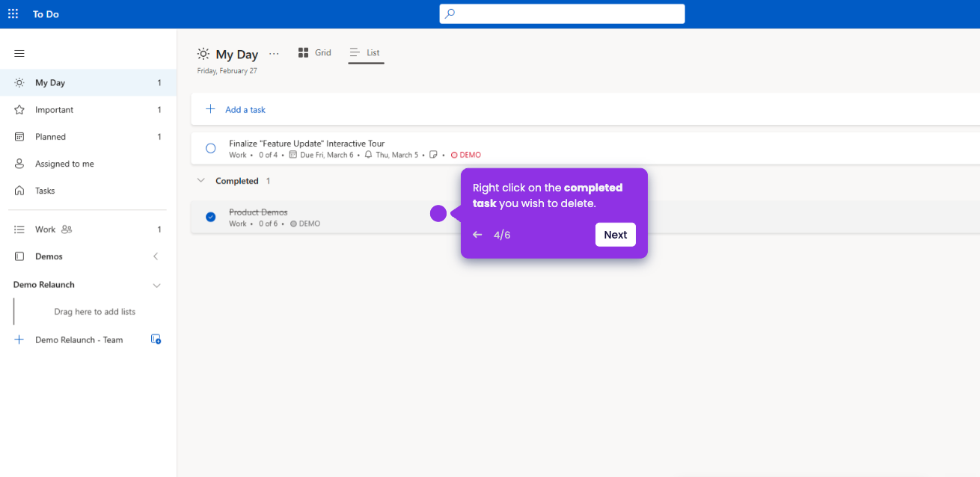This screenshot has height=477, width=980.
Task: Click the Tasks home icon
Action: coord(19,191)
